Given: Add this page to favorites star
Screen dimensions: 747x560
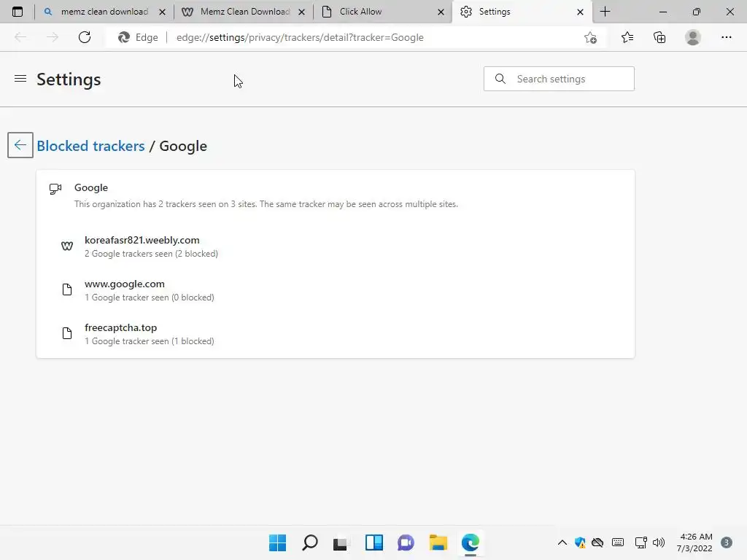Looking at the screenshot, I should (x=590, y=38).
